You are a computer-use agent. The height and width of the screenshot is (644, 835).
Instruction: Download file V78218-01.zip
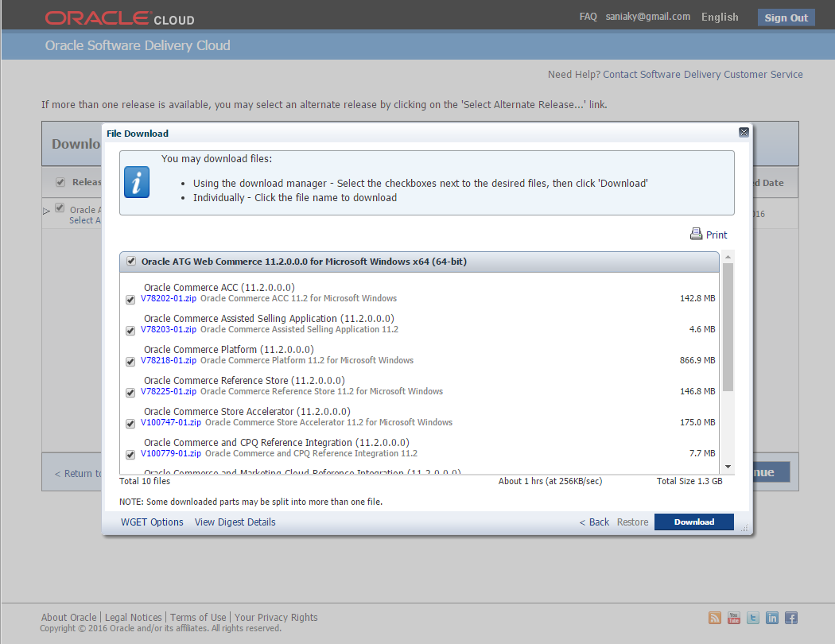pyautogui.click(x=169, y=360)
